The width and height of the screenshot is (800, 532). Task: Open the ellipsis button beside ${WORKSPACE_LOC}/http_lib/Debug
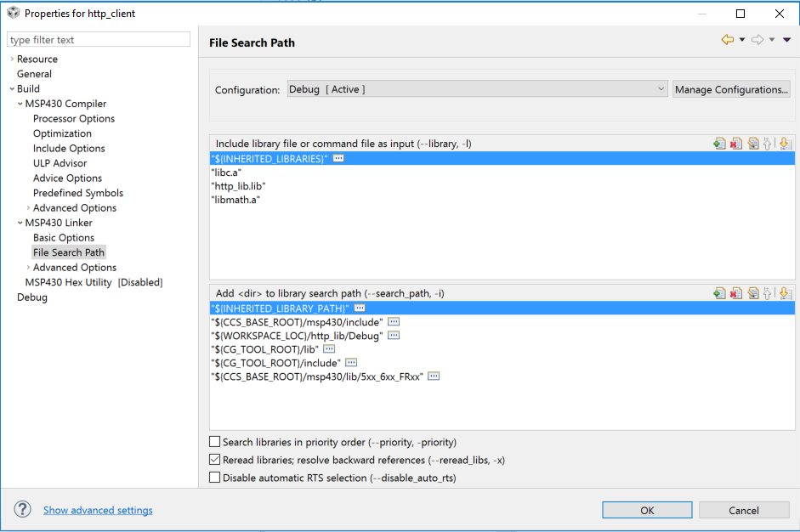[x=394, y=336]
